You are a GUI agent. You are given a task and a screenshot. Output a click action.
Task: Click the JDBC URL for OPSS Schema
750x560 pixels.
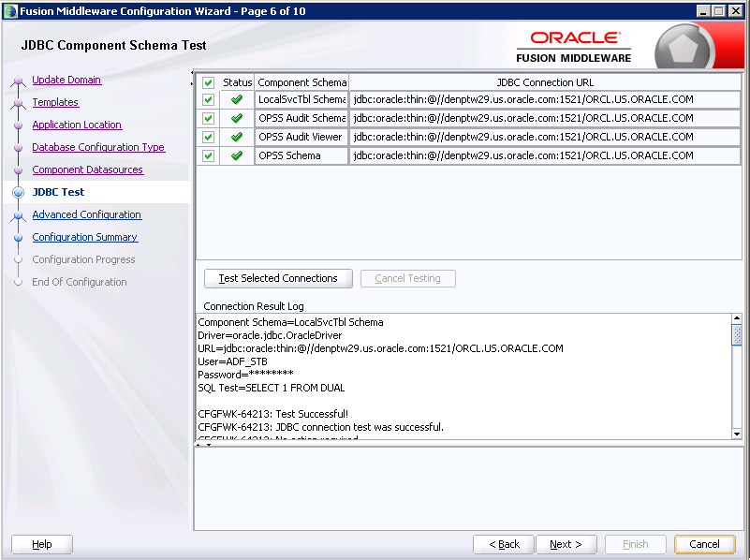(x=545, y=155)
